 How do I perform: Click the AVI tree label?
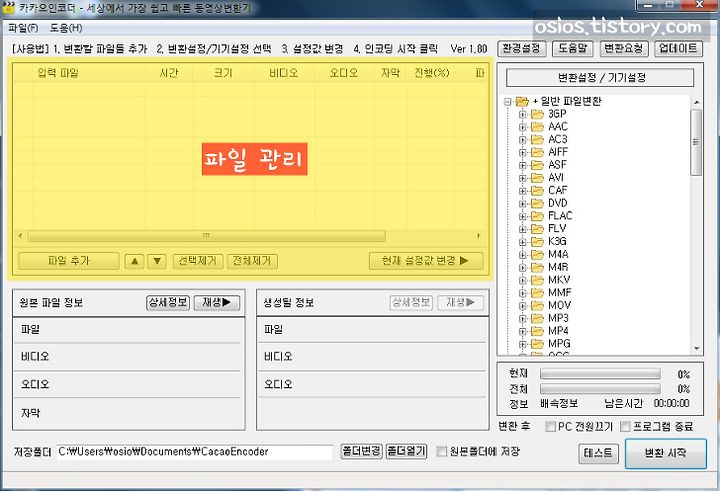pos(556,178)
